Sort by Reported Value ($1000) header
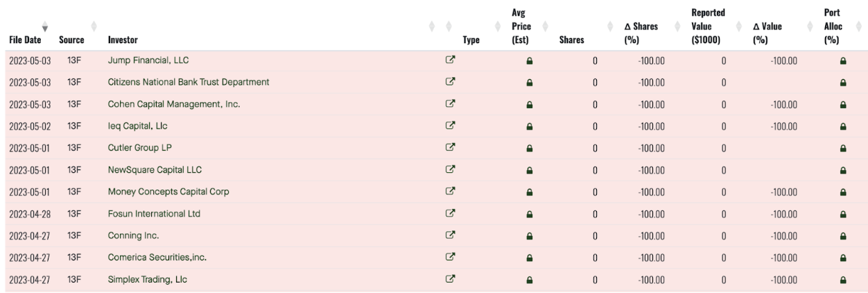The image size is (868, 293). coord(707,28)
